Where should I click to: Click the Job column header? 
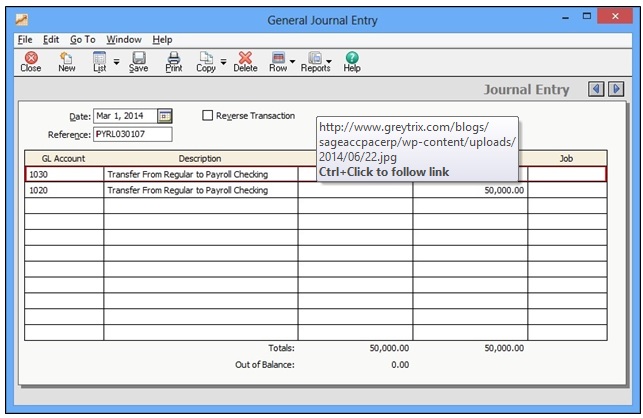point(567,158)
